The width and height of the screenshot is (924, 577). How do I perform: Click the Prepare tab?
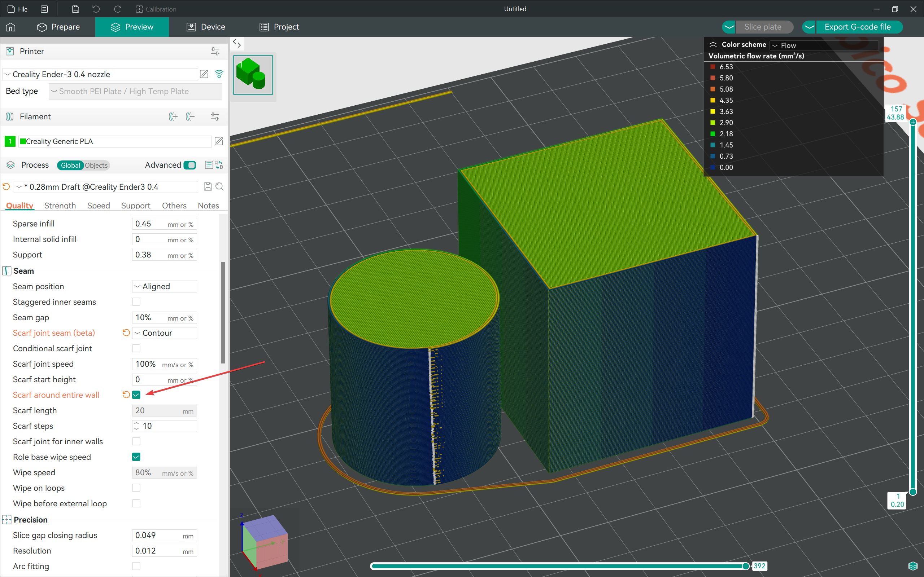(x=65, y=27)
